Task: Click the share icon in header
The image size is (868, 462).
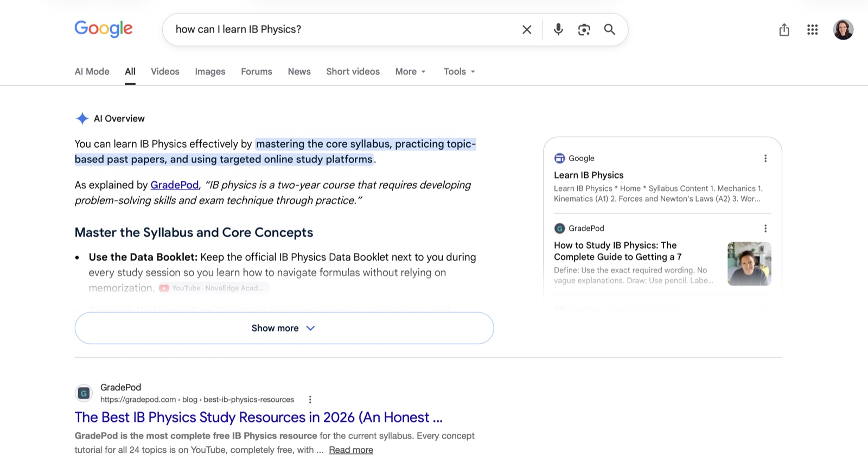Action: tap(784, 29)
